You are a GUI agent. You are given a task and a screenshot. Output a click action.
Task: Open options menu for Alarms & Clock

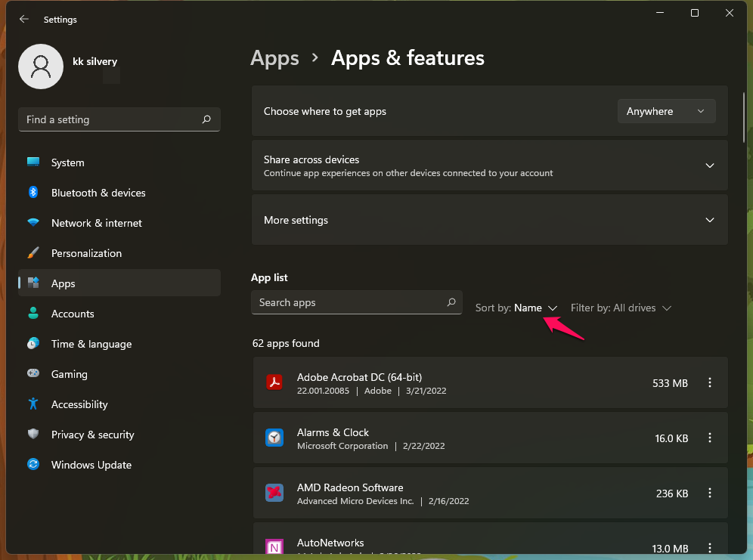[x=710, y=438]
